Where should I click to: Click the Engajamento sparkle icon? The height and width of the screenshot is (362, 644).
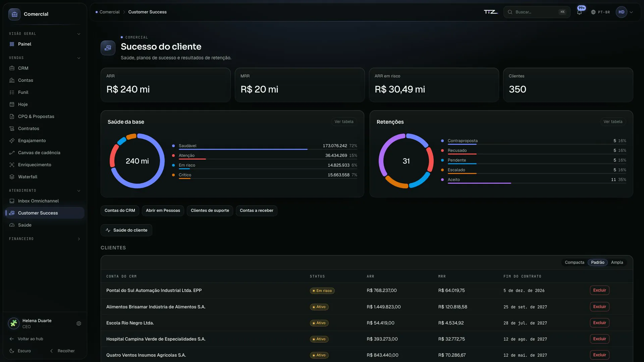pos(12,140)
